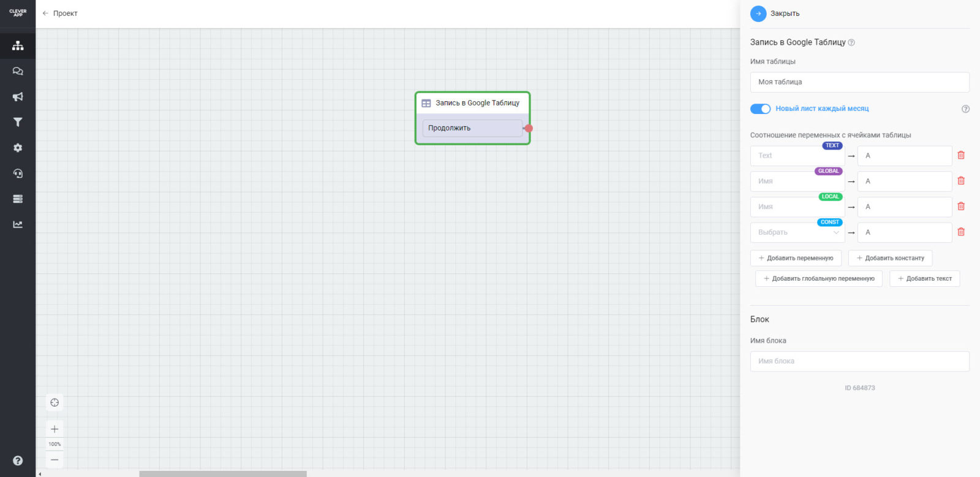Open the chats icon in sidebar

point(18,71)
